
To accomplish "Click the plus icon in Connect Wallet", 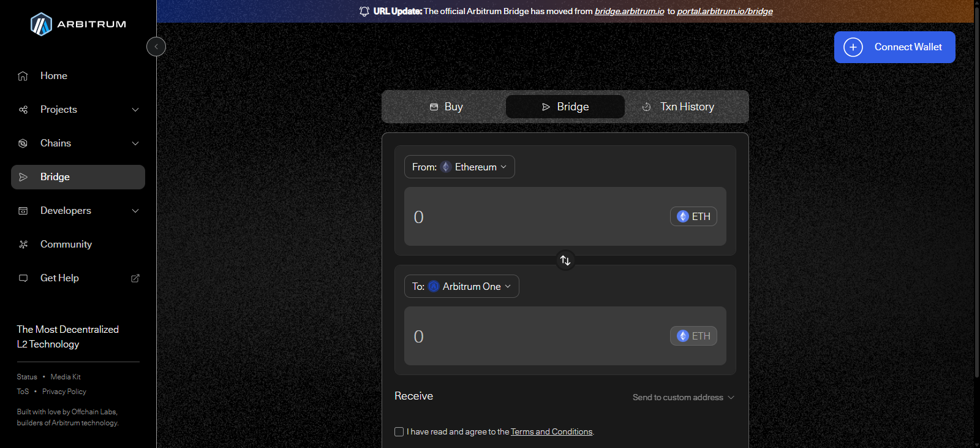I will coord(853,47).
